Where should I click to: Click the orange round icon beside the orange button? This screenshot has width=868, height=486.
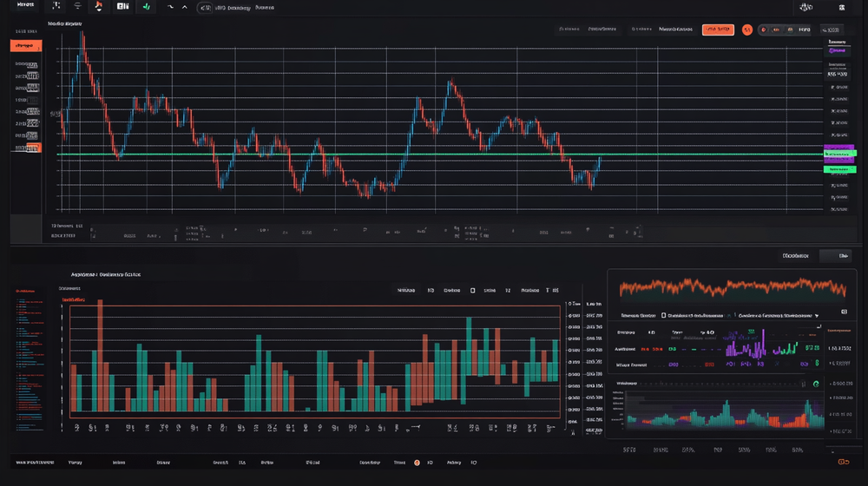(x=746, y=30)
